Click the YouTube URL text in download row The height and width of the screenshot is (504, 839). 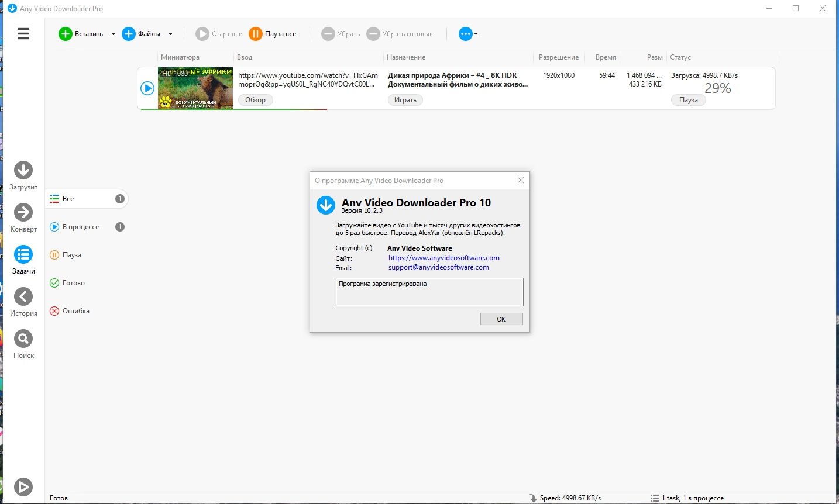coord(308,80)
